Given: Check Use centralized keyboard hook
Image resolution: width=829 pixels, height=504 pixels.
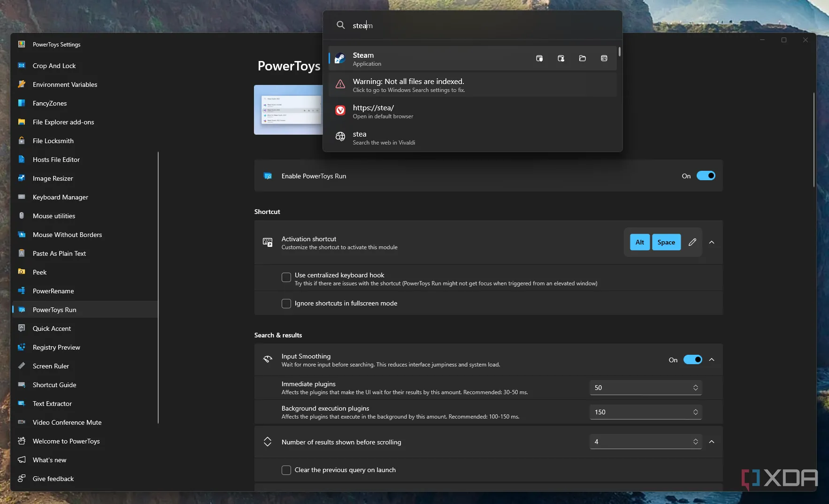Looking at the screenshot, I should click(286, 277).
